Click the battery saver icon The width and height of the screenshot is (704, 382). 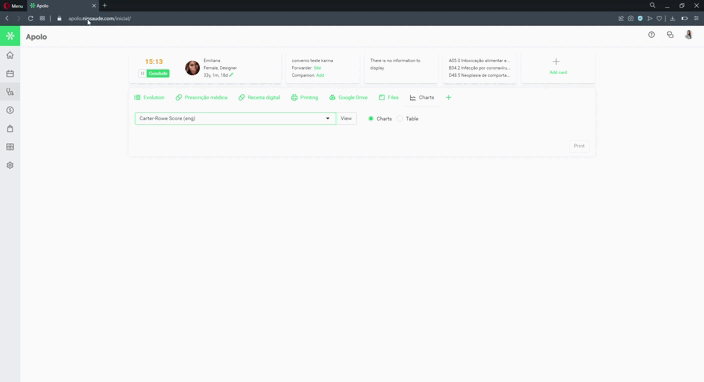point(684,18)
